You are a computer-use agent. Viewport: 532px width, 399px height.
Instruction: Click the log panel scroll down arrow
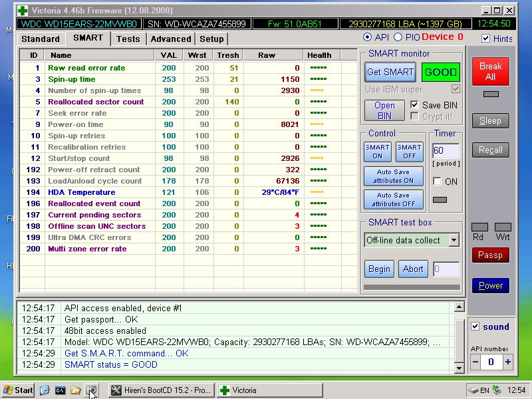click(459, 368)
